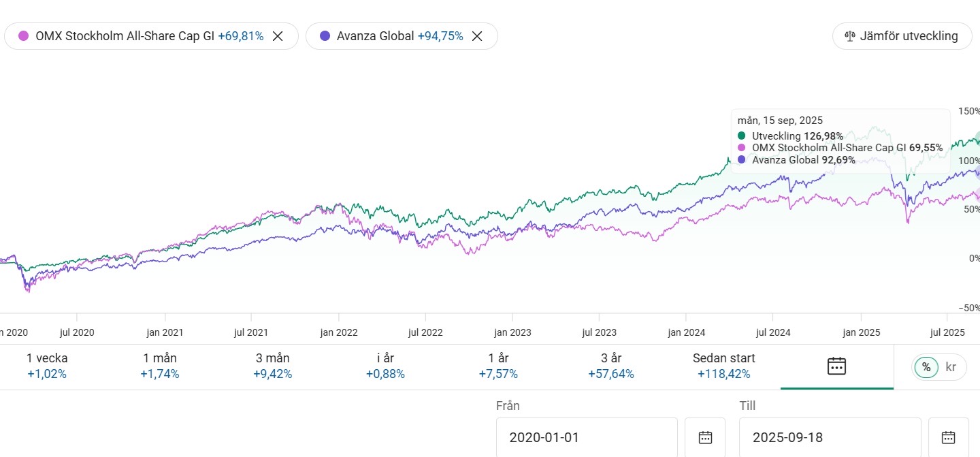The image size is (980, 457).
Task: Toggle display to percent (%)
Action: coord(926,367)
